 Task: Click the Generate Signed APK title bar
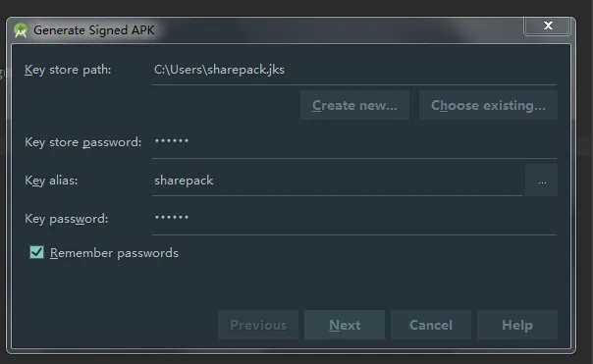[265, 29]
